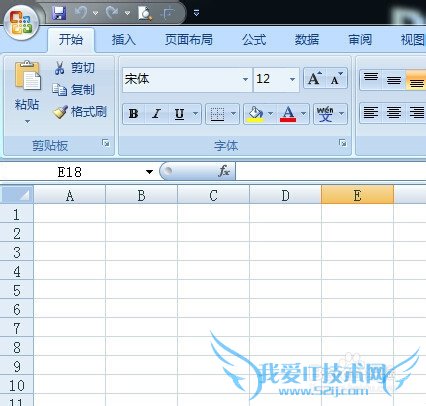Decrease font size with the small A
Screen dimensions: 426x406
(336, 79)
